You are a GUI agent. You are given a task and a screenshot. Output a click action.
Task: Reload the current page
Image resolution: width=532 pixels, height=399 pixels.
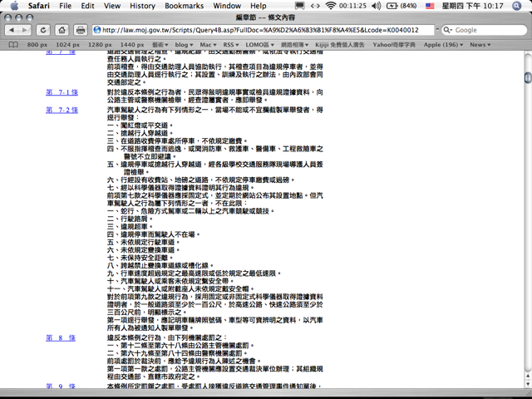43,30
